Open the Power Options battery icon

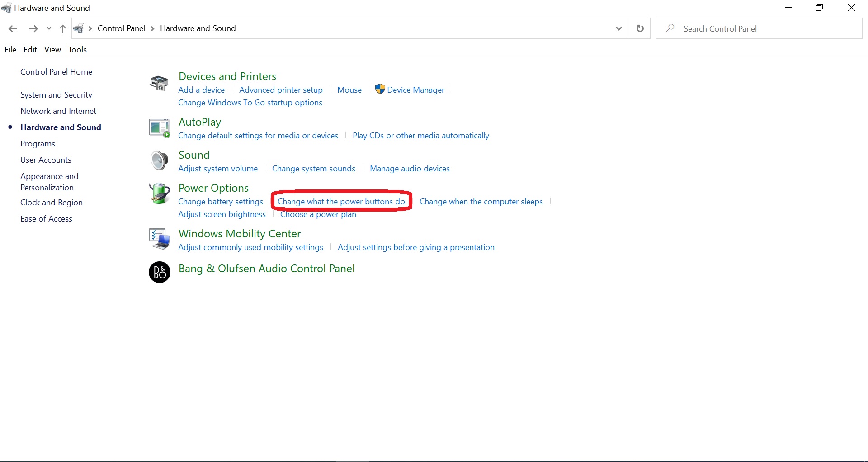159,194
